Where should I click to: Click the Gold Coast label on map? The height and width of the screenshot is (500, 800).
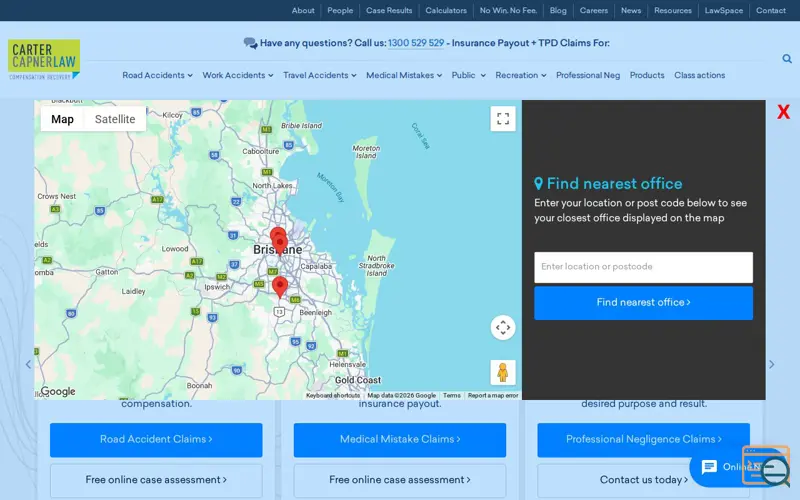point(358,380)
